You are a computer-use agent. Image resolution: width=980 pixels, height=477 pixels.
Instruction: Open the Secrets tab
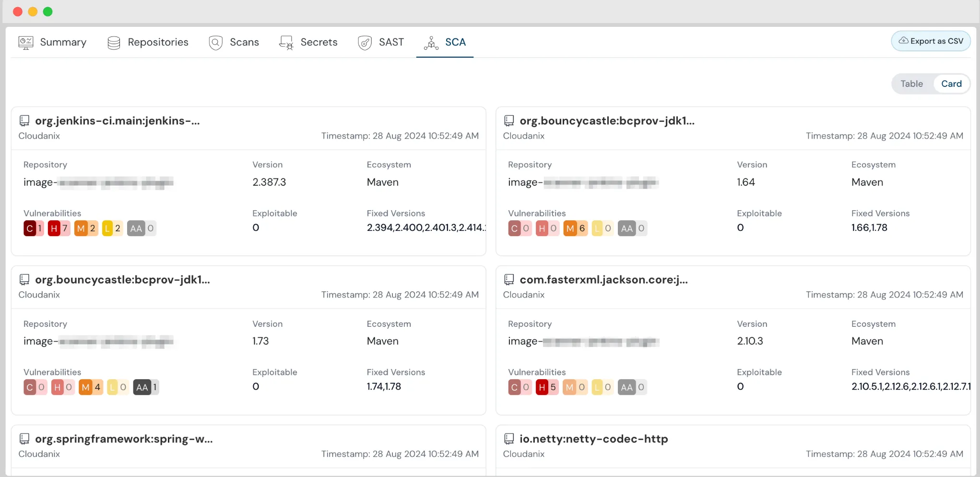click(x=319, y=42)
